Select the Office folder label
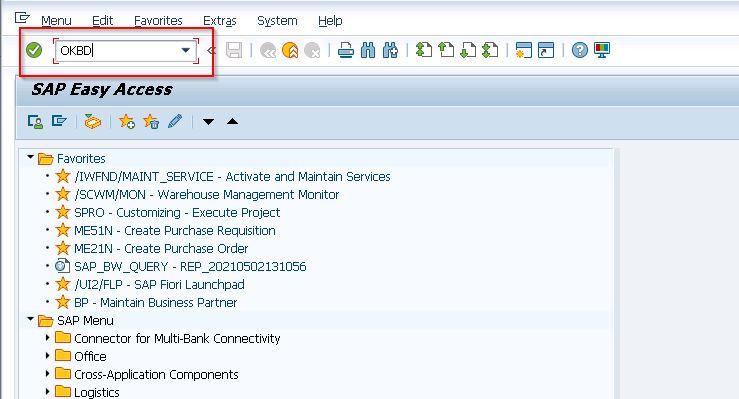The image size is (739, 399). pyautogui.click(x=90, y=357)
